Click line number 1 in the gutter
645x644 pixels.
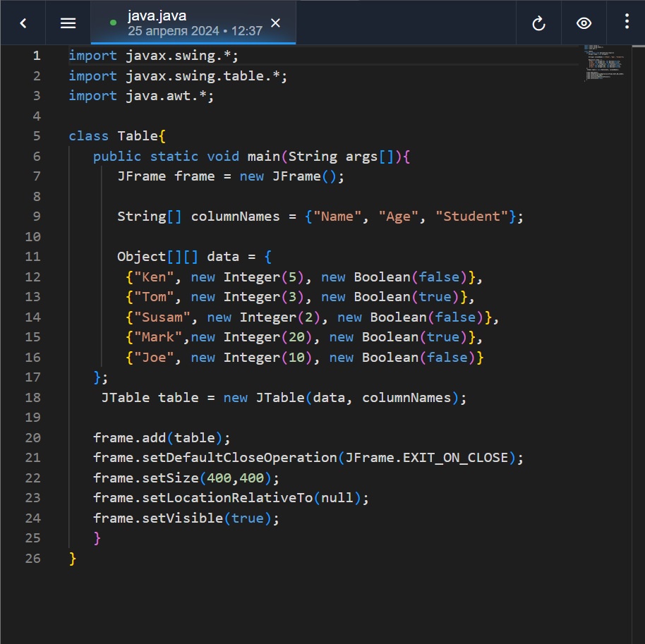pos(37,56)
